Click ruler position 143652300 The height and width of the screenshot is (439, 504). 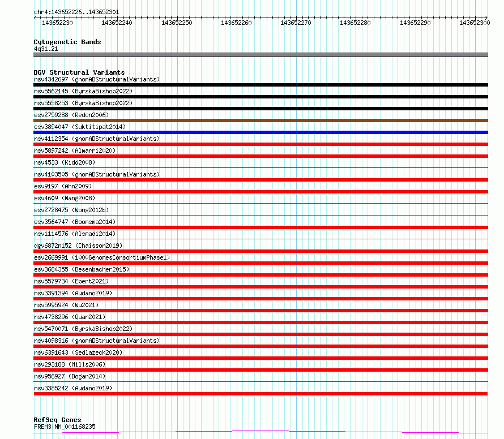475,23
